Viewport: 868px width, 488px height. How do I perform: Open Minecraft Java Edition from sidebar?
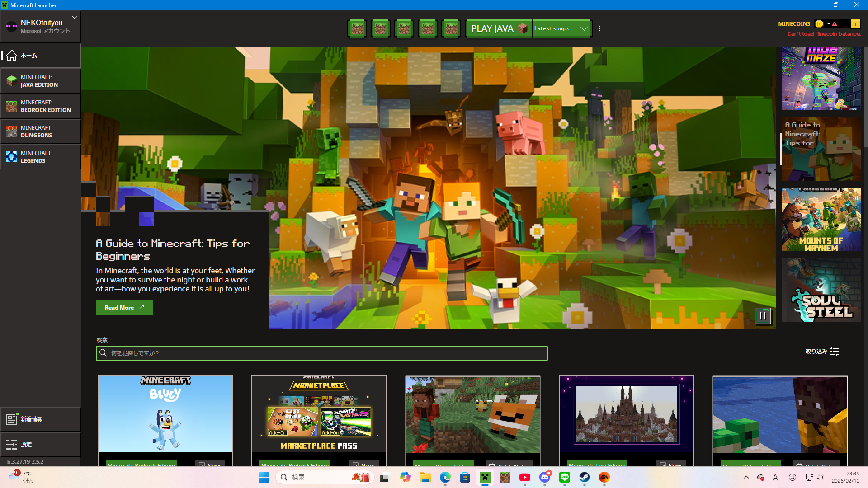[x=41, y=81]
